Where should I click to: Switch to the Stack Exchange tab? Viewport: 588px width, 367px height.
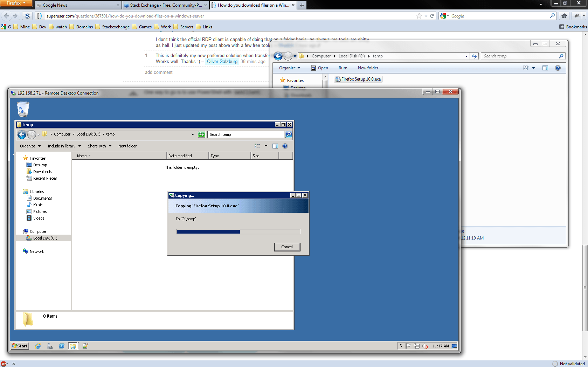(166, 5)
